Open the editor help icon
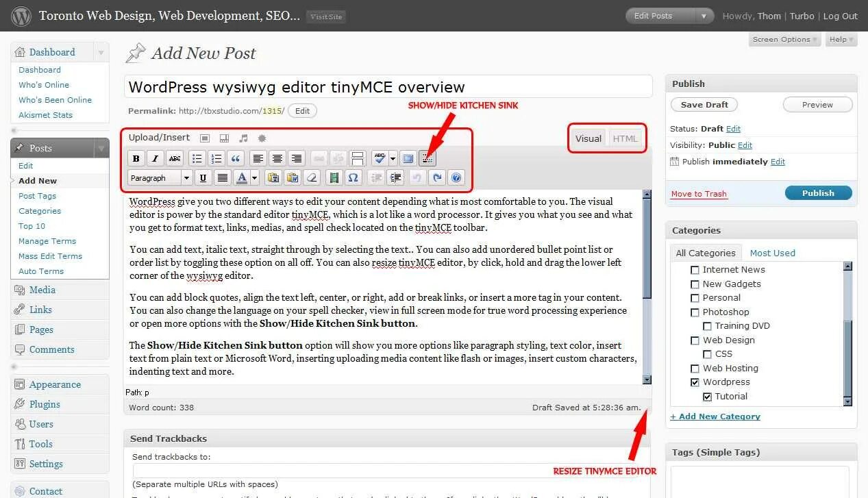This screenshot has height=498, width=868. click(x=456, y=178)
